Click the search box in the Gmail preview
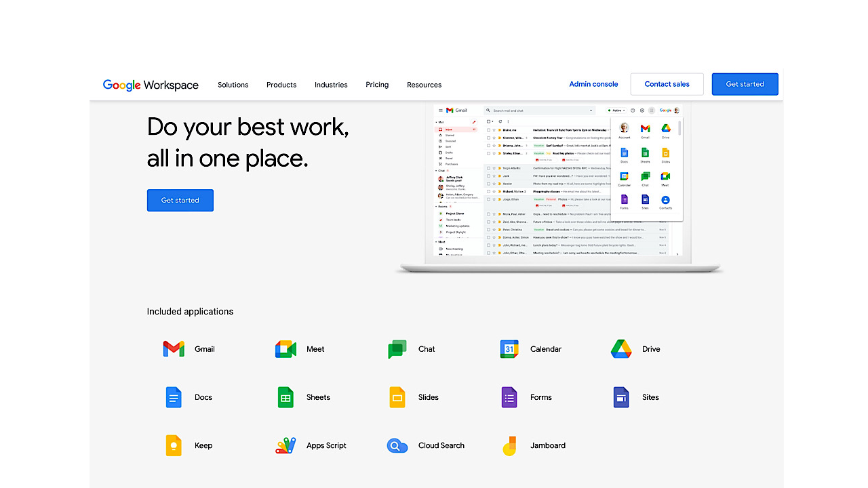Image resolution: width=868 pixels, height=488 pixels. pyautogui.click(x=539, y=110)
